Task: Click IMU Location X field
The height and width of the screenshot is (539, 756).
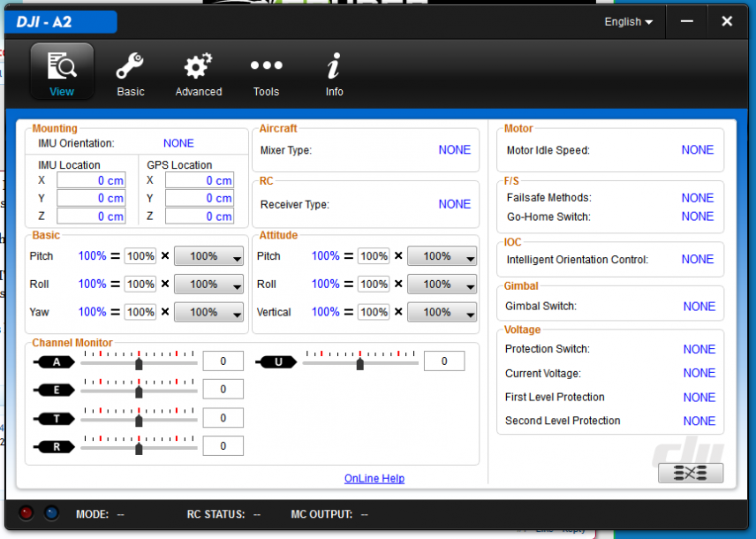Action: tap(91, 180)
